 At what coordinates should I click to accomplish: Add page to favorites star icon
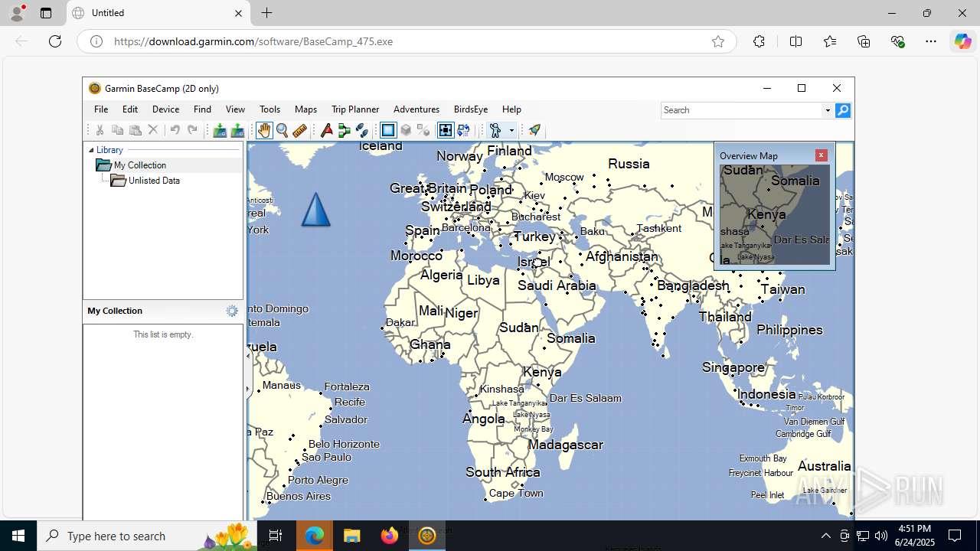(x=718, y=41)
